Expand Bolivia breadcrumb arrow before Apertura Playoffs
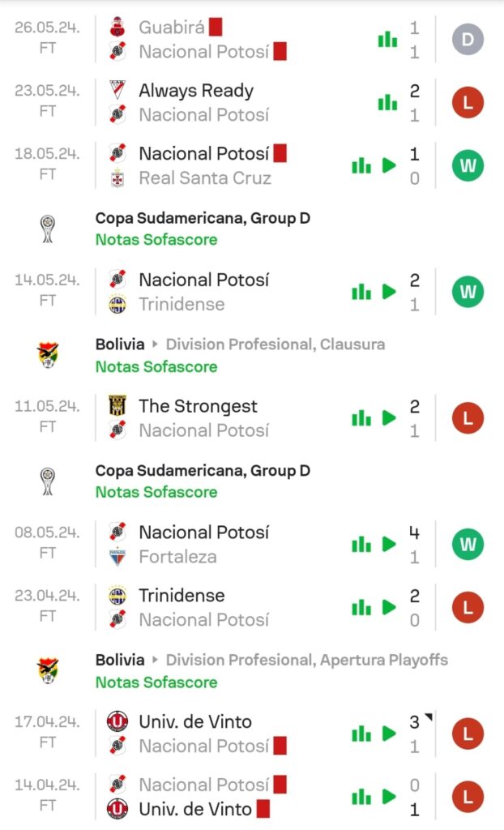Viewport: 504px width, 830px height. click(x=155, y=660)
